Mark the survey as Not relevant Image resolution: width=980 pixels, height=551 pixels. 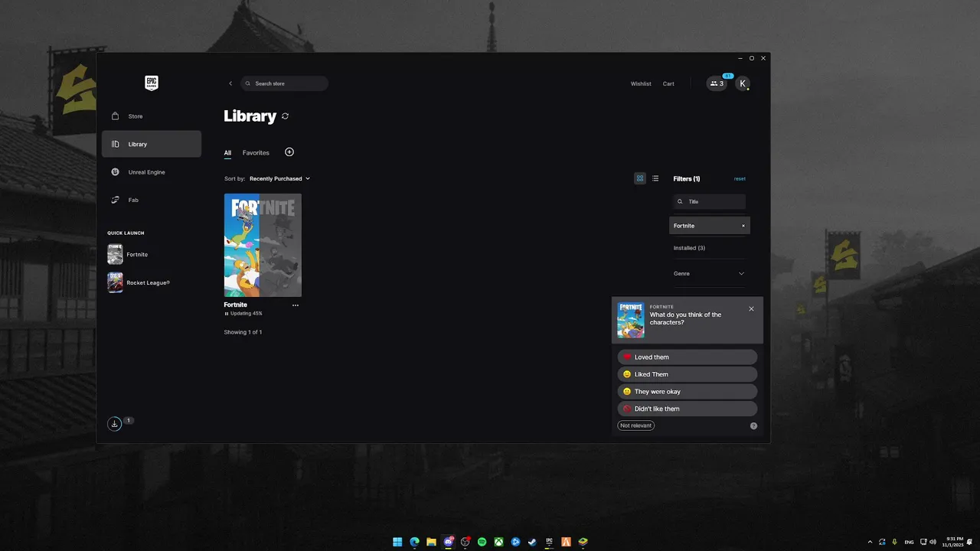635,425
